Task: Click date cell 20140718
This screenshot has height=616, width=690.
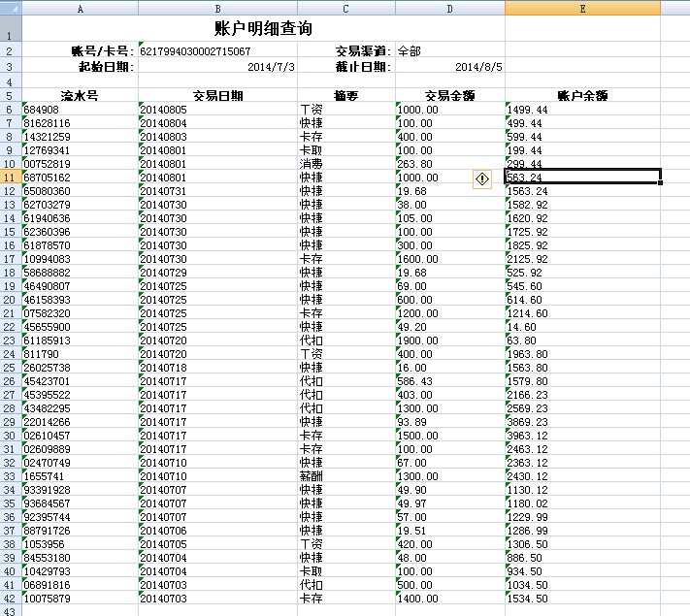Action: point(217,368)
